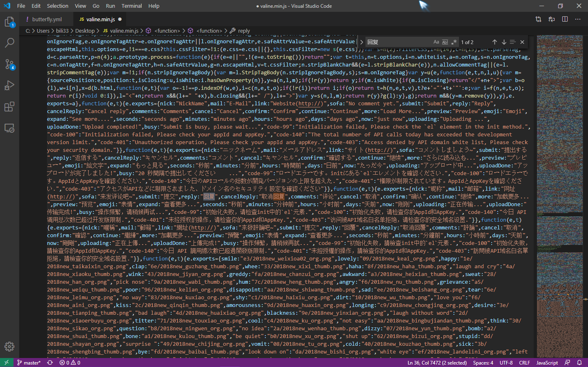Screen dimensions: 588x367
Task: Go to the next find match
Action: click(504, 42)
